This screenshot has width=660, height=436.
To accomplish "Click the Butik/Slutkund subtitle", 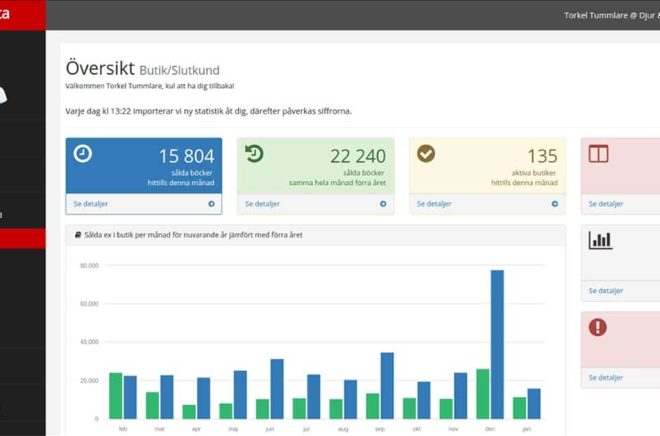I will pos(179,70).
